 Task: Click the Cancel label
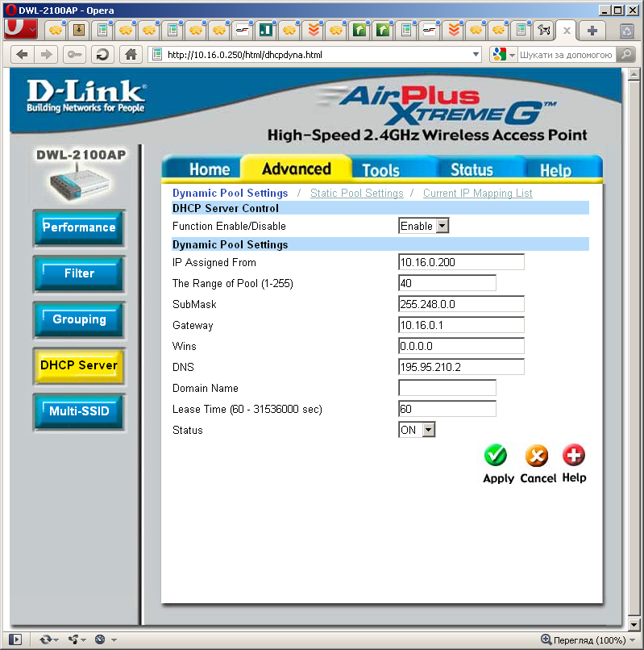[x=538, y=478]
